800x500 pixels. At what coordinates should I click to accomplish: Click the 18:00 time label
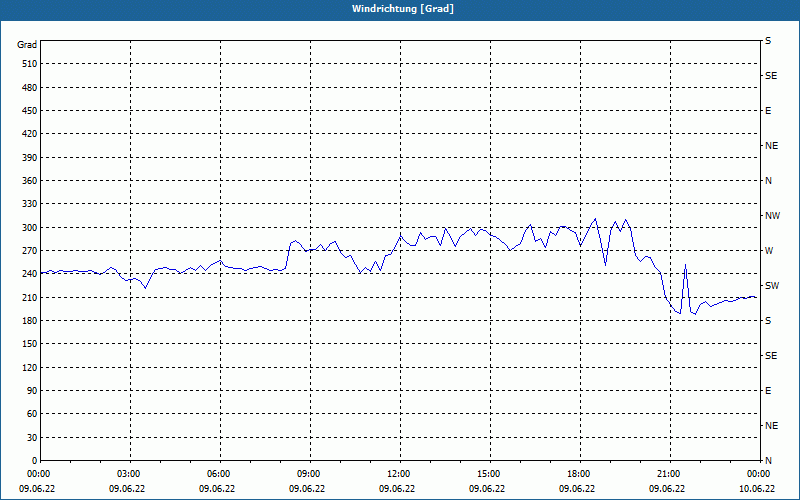coord(580,473)
